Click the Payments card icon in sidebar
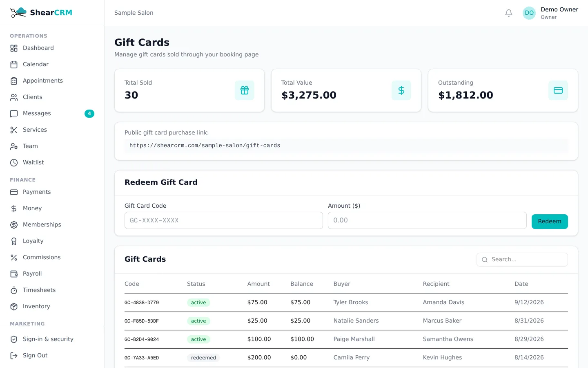The width and height of the screenshot is (588, 368). [14, 192]
